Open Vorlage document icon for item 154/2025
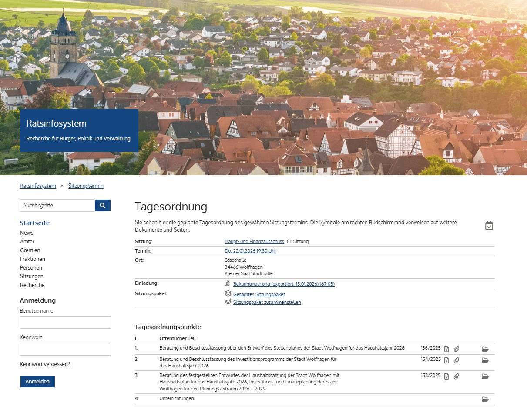The width and height of the screenshot is (527, 420). [446, 360]
